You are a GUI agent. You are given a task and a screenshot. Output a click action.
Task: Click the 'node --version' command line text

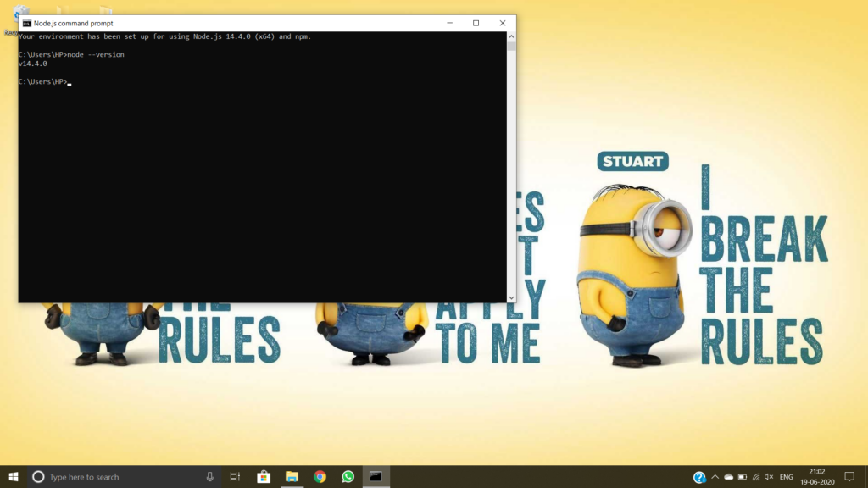96,55
